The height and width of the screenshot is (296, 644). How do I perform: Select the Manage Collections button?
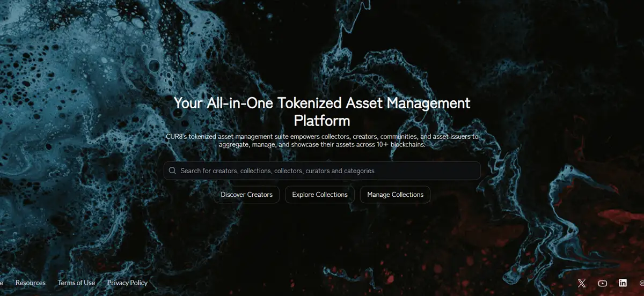click(x=395, y=195)
